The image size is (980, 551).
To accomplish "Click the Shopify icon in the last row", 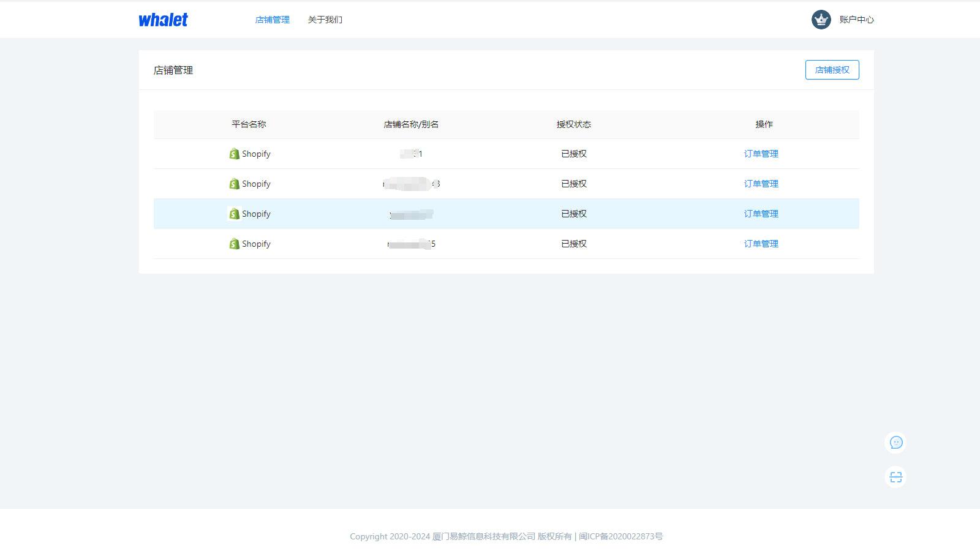I will tap(234, 244).
